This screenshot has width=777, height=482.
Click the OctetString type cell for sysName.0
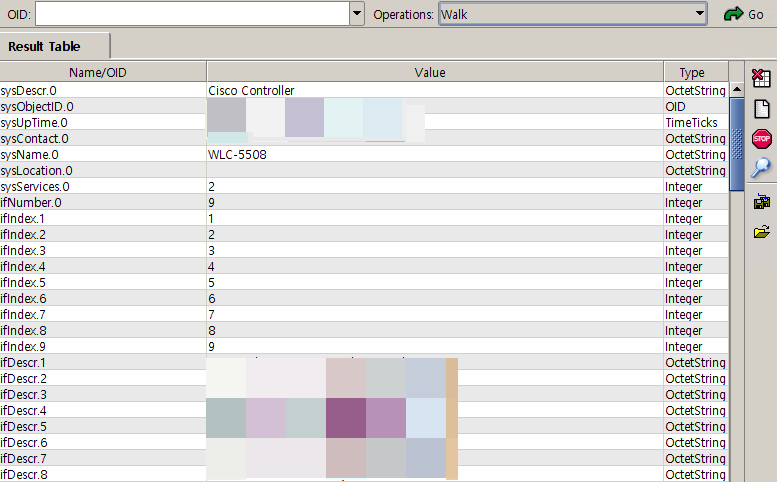click(x=696, y=155)
